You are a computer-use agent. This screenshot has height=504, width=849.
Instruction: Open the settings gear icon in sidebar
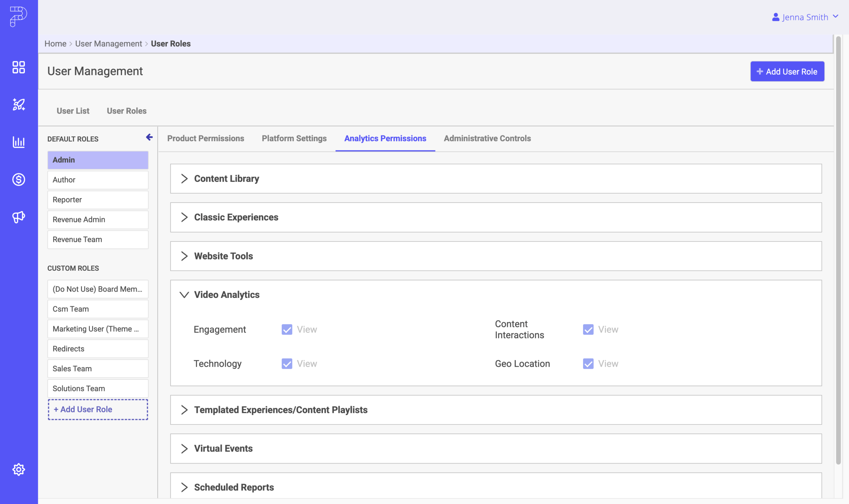[x=19, y=469]
